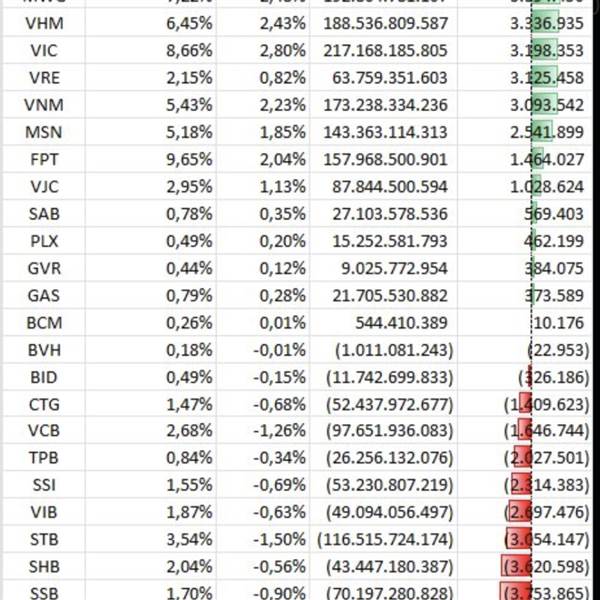Select negative value (1.011.081.243) for BVH
This screenshot has height=600, width=600.
(x=385, y=349)
